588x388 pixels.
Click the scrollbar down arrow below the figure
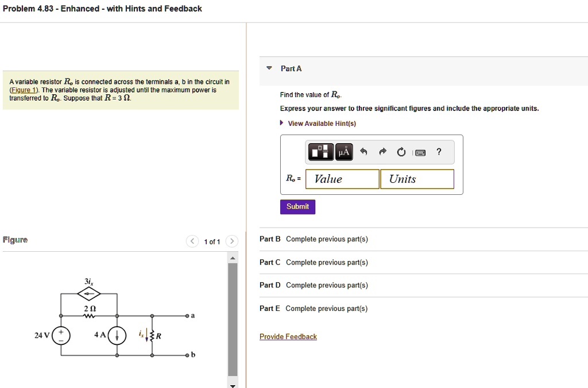tap(233, 385)
